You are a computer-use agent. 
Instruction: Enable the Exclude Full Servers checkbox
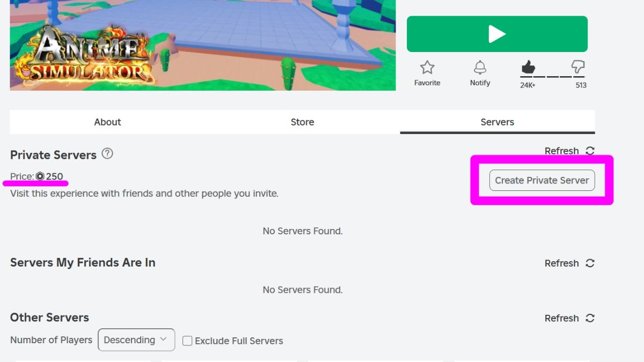click(187, 341)
